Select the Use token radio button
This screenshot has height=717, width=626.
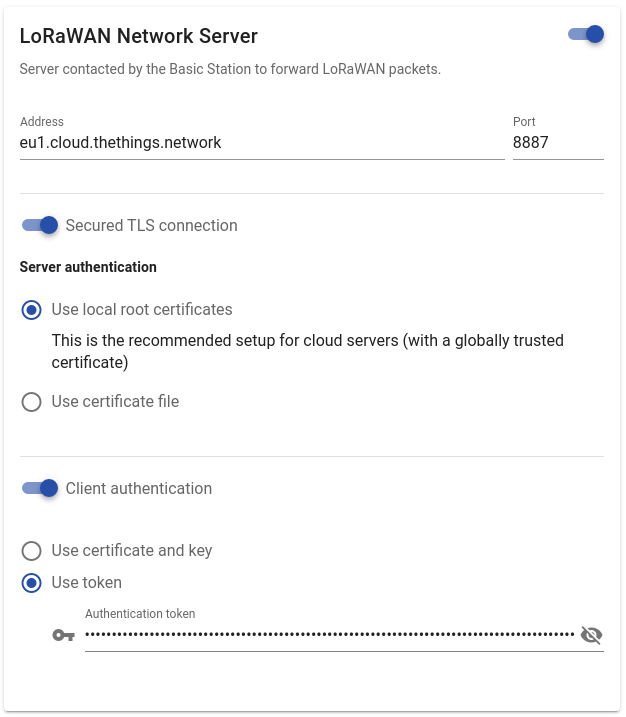click(x=32, y=582)
